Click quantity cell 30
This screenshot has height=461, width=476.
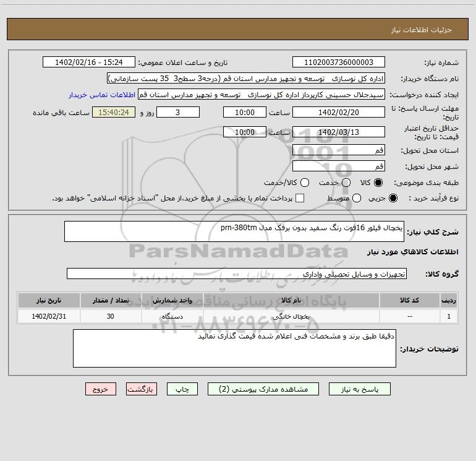[x=111, y=316]
